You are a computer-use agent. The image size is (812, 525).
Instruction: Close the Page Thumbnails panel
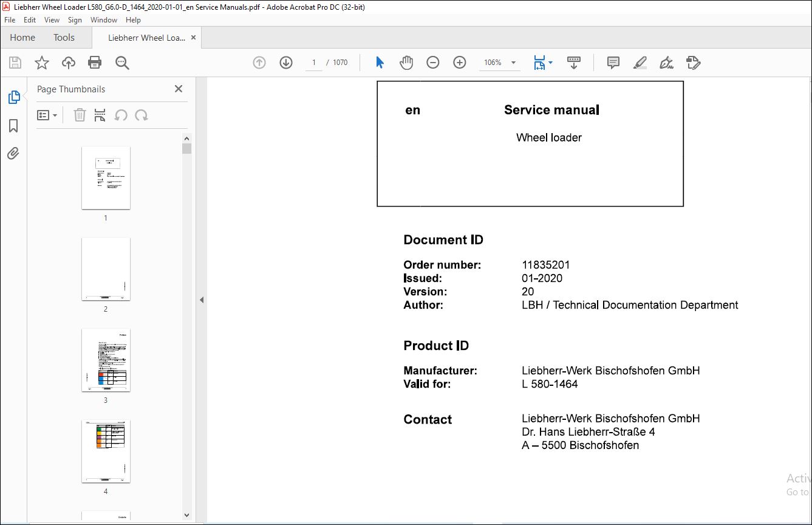pyautogui.click(x=179, y=89)
